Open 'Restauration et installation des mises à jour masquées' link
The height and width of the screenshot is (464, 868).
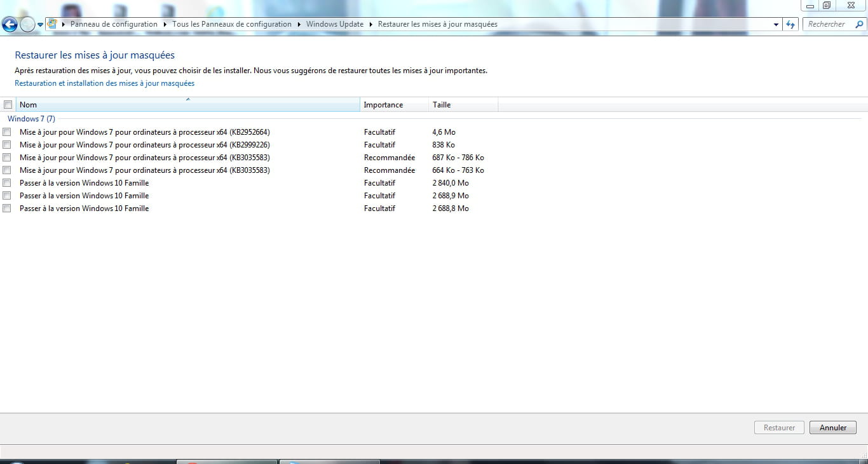click(x=105, y=83)
